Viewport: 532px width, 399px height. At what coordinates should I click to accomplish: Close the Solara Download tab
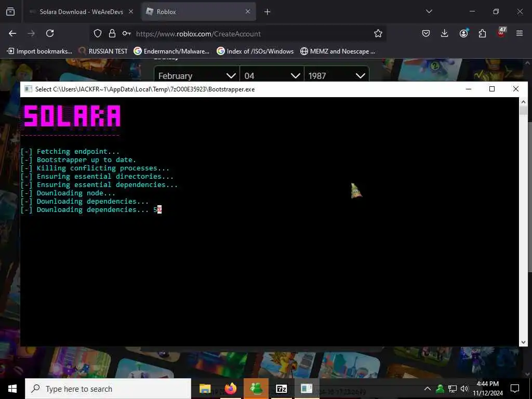click(131, 11)
